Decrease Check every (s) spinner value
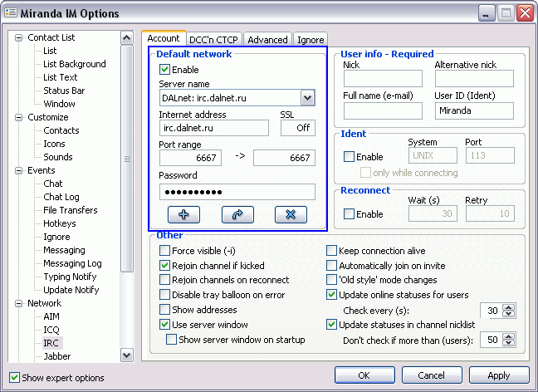Image resolution: width=538 pixels, height=392 pixels. (x=508, y=314)
